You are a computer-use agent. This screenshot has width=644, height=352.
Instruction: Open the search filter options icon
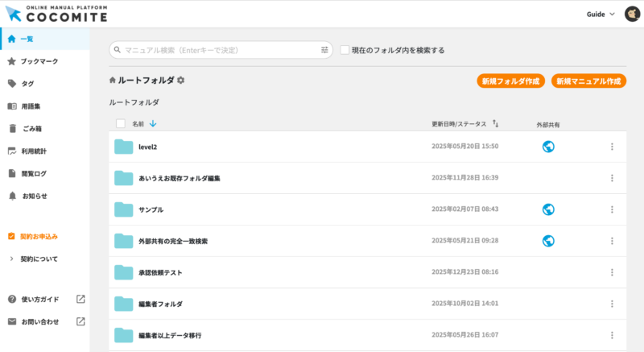pos(324,50)
